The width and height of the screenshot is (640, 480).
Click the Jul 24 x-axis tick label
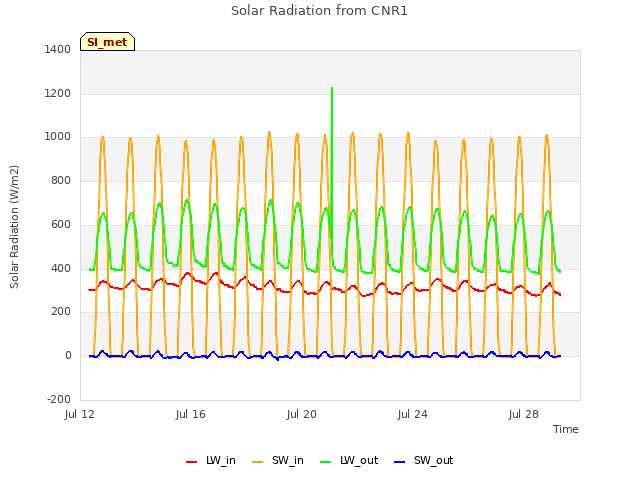click(413, 414)
